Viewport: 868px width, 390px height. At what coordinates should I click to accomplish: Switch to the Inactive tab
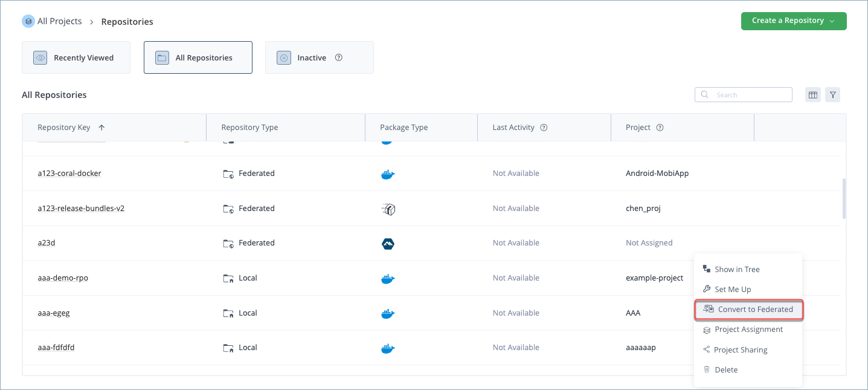click(x=320, y=57)
